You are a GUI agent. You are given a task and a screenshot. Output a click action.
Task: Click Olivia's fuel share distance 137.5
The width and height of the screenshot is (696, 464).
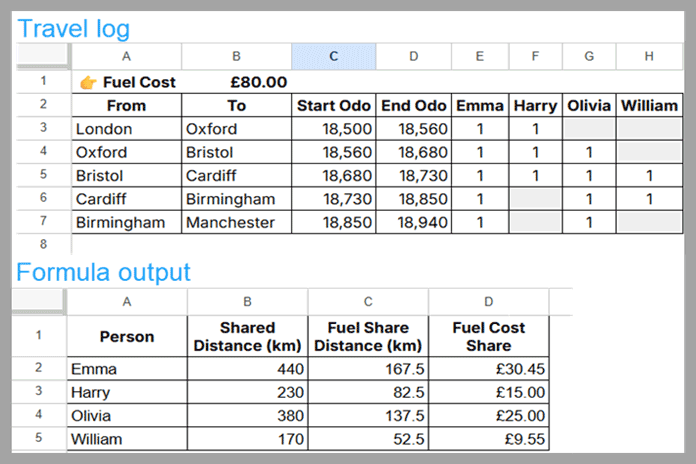point(368,416)
